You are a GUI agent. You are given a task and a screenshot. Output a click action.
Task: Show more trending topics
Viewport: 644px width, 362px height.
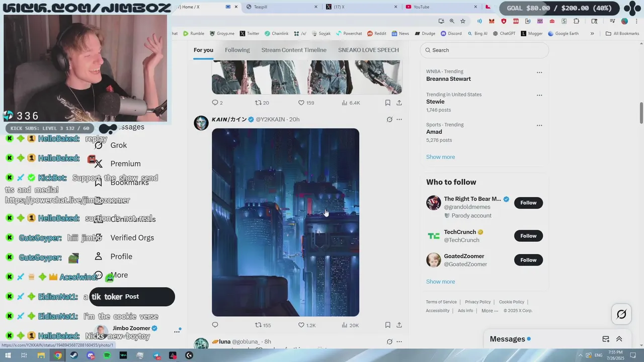pos(440,157)
